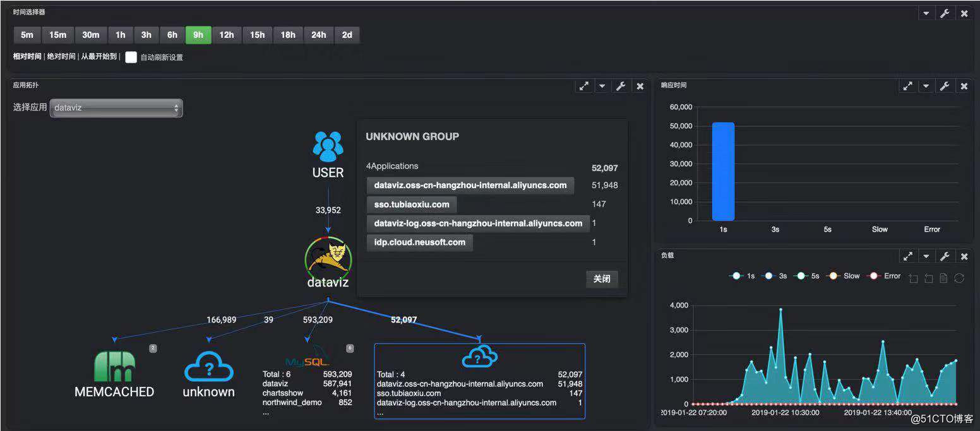Click zoom reset tool in 负载 chart

point(928,278)
